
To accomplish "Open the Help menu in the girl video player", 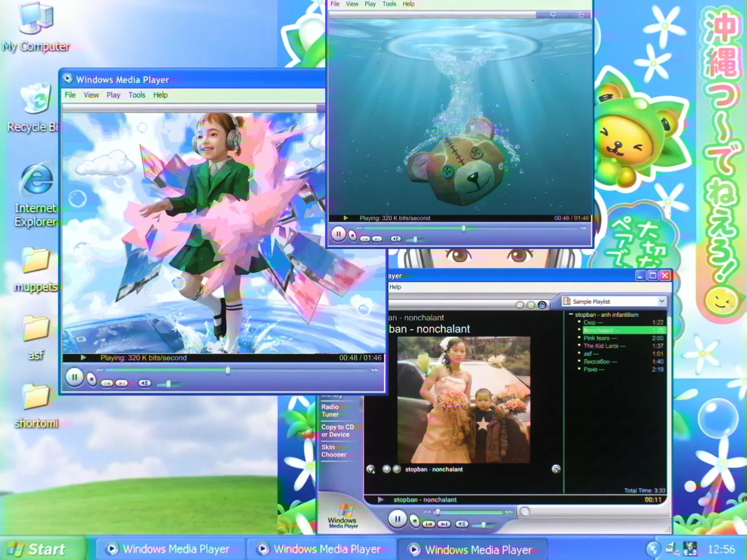I will [x=160, y=95].
